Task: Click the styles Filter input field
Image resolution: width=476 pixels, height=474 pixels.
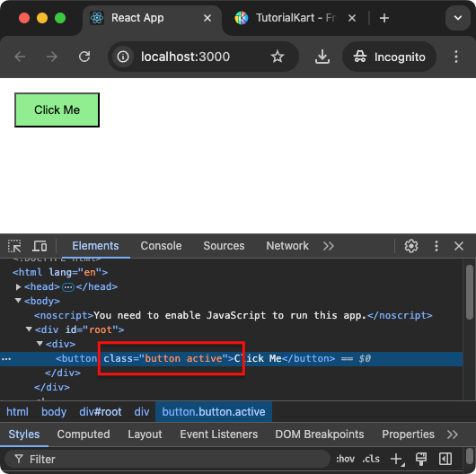Action: click(x=168, y=459)
